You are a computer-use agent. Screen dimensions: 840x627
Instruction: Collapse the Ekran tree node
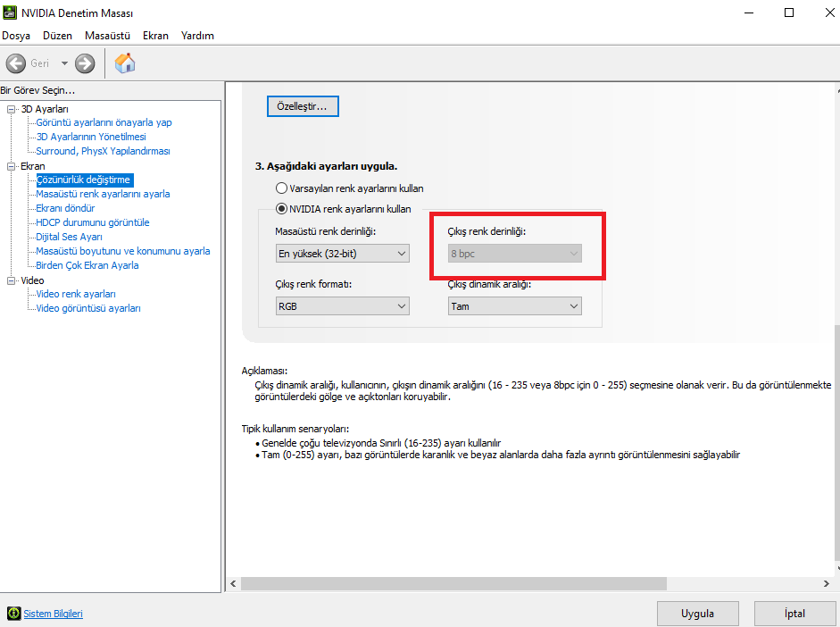pyautogui.click(x=11, y=166)
